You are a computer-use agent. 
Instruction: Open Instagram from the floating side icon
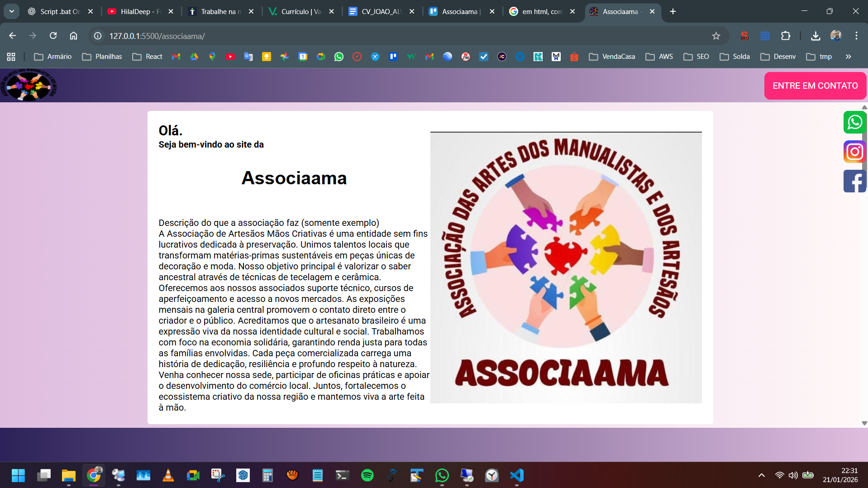(854, 152)
